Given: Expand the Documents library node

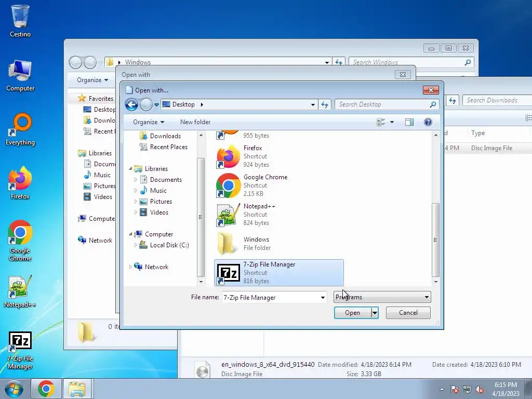Looking at the screenshot, I should pyautogui.click(x=136, y=179).
